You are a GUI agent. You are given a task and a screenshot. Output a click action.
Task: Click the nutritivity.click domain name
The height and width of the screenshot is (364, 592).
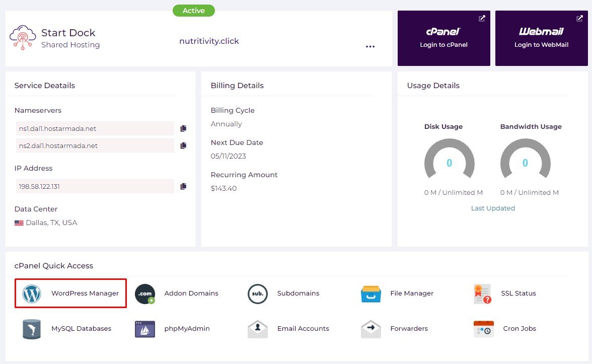[x=209, y=41]
